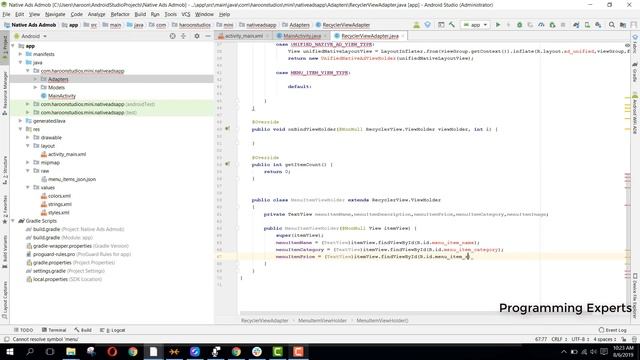Click the layout window toolbar icon

point(441,25)
